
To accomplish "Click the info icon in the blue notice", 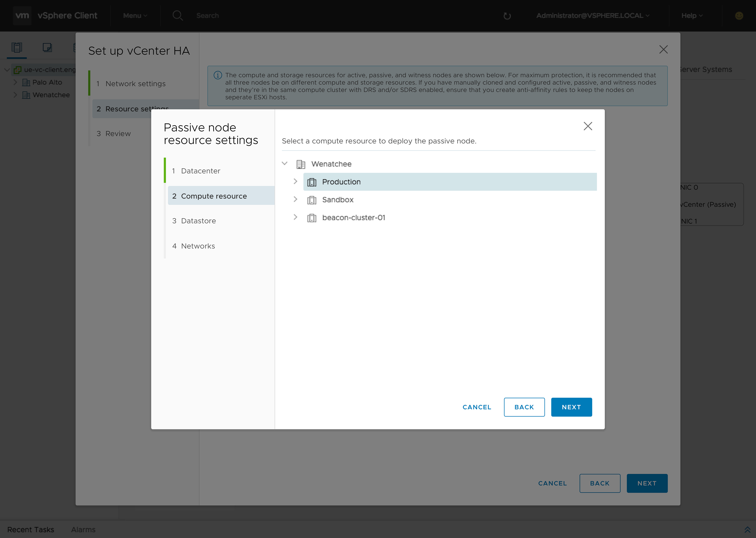I will (x=218, y=75).
